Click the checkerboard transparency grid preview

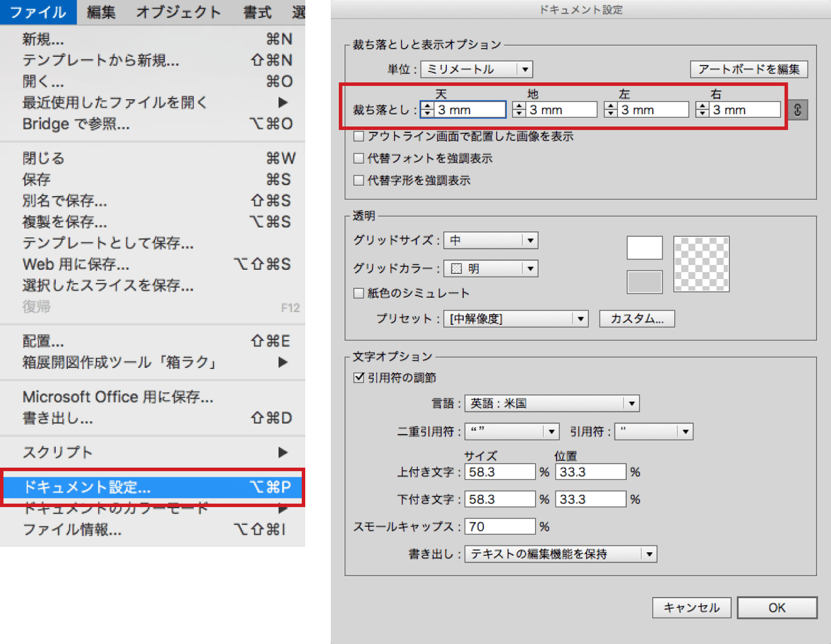701,264
